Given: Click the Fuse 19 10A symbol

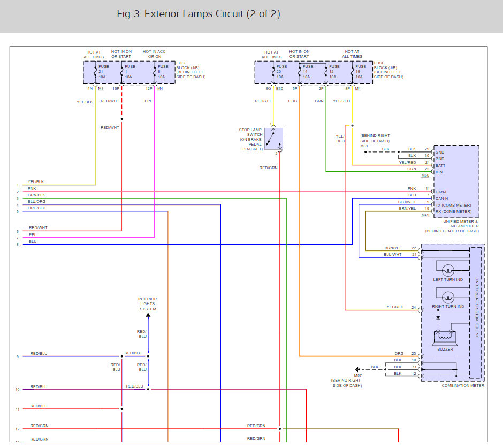Looking at the screenshot, I should tap(352, 72).
